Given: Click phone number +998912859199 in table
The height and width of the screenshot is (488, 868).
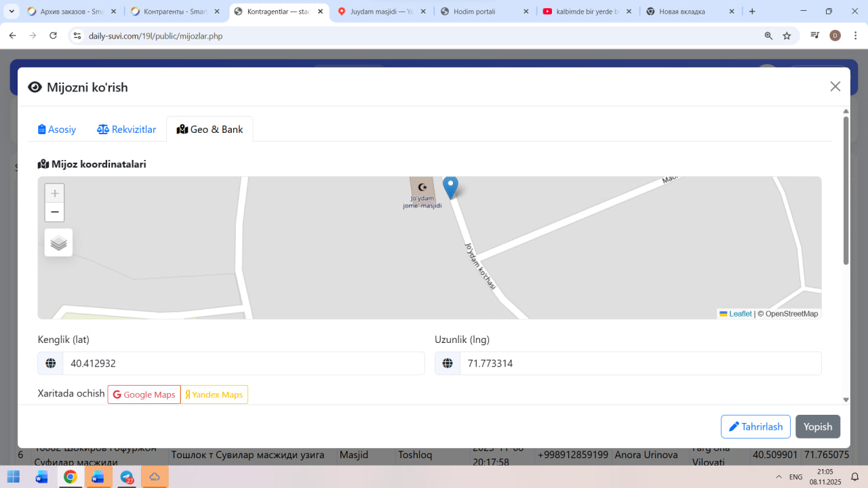Looking at the screenshot, I should point(573,455).
